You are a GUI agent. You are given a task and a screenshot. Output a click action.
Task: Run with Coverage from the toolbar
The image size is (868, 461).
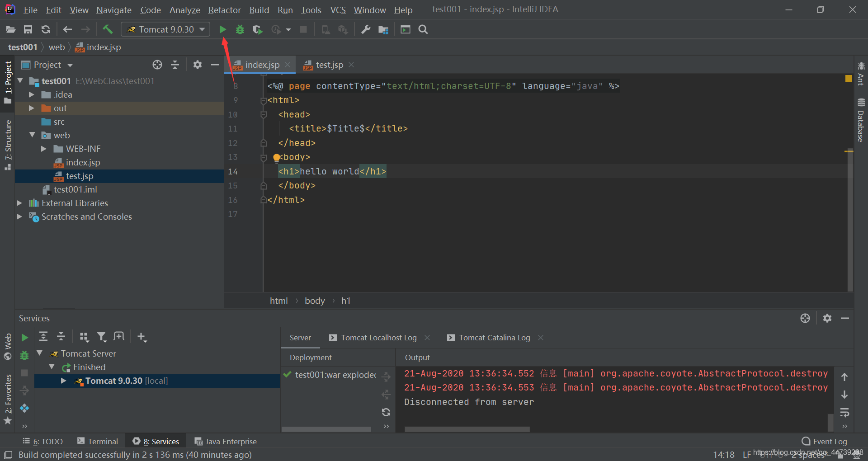(258, 29)
